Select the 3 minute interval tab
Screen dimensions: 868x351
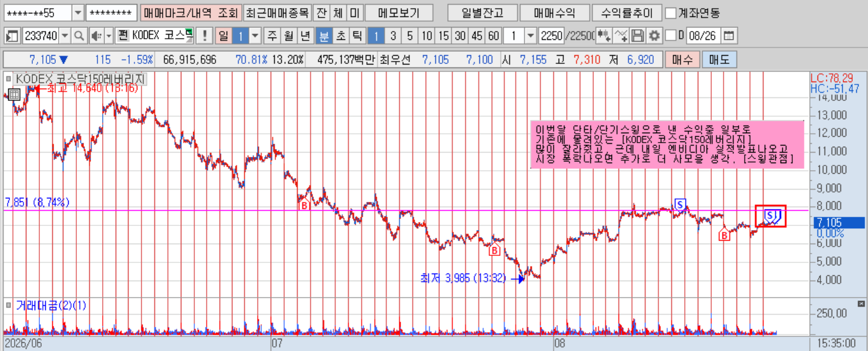(393, 36)
